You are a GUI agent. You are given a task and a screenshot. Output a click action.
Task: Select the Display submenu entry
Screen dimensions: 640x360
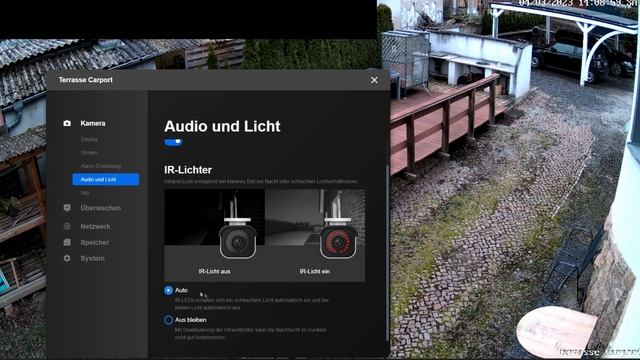[89, 140]
